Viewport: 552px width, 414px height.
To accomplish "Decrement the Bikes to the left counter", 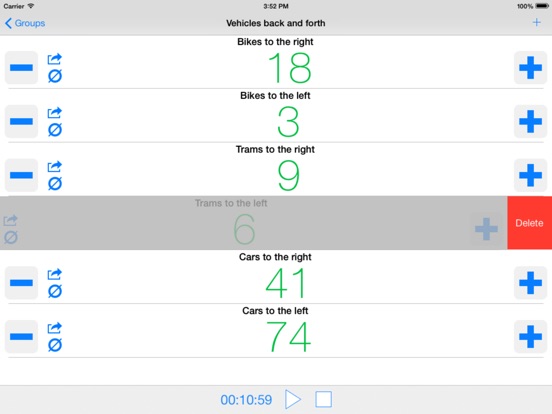I will (21, 121).
